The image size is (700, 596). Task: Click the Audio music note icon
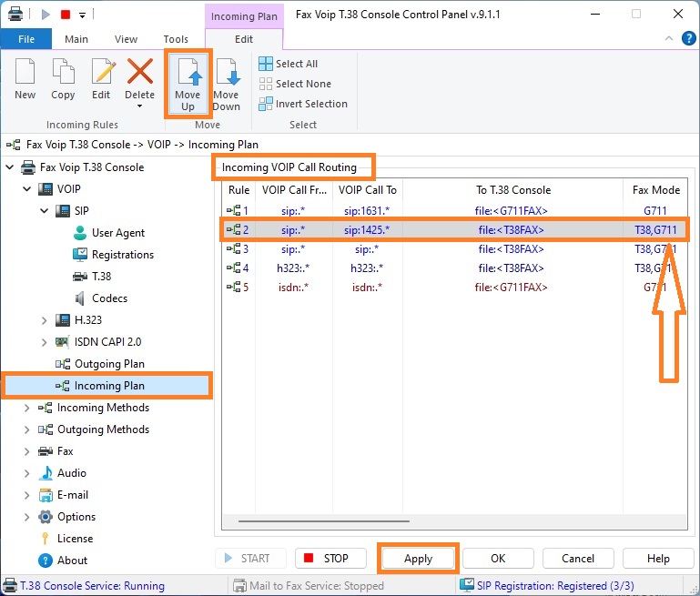point(46,473)
